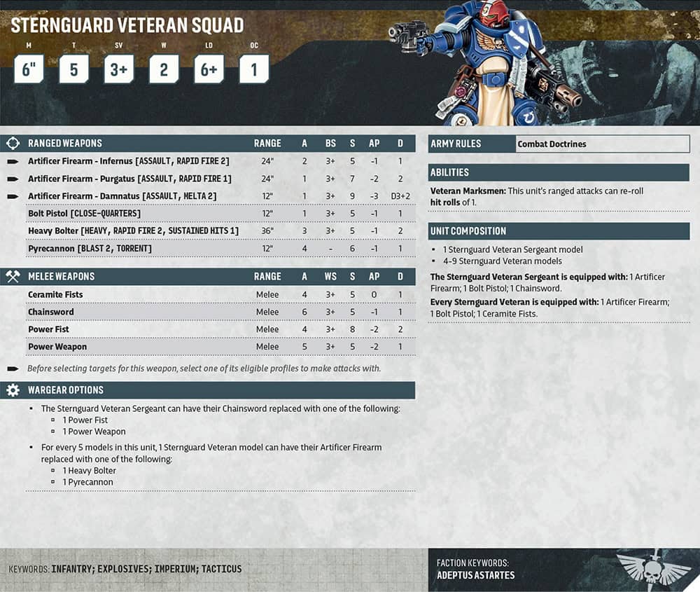This screenshot has width=700, height=592.
Task: Click the Artificer Firearm - Infernus weapon name
Action: pos(80,161)
